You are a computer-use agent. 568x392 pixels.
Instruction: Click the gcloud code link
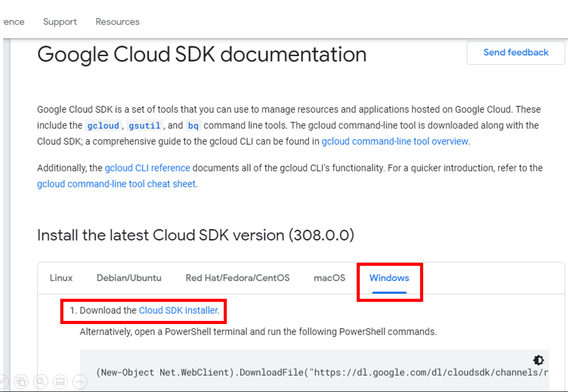[103, 126]
